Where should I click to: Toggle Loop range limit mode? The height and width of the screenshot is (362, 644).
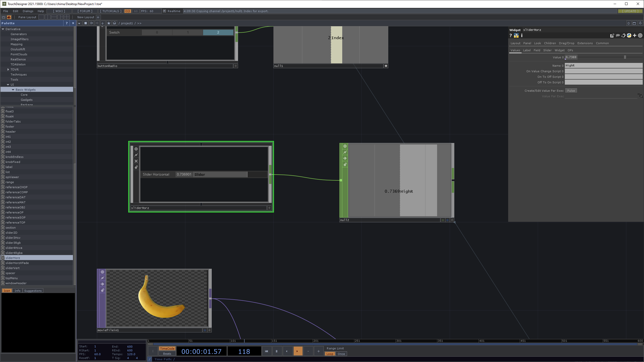tap(330, 354)
